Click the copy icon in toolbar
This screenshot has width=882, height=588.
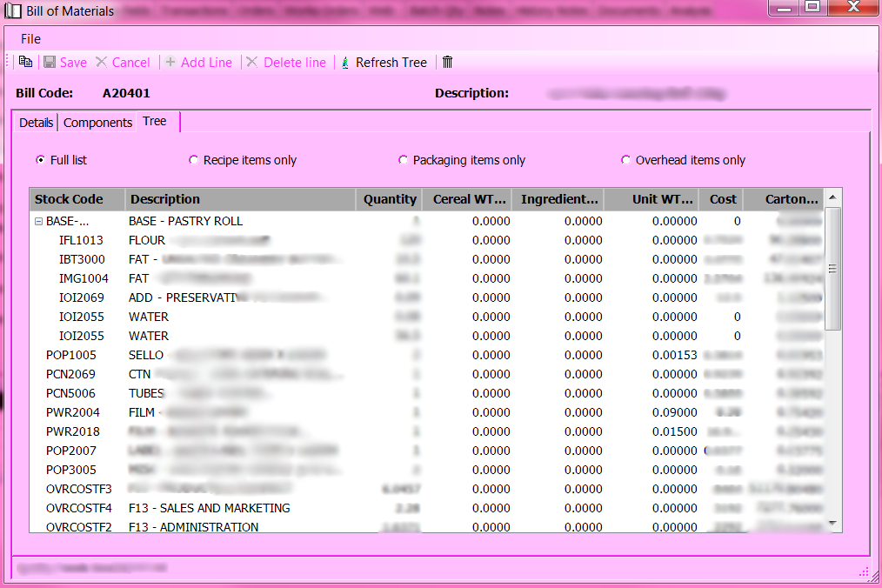[x=25, y=62]
